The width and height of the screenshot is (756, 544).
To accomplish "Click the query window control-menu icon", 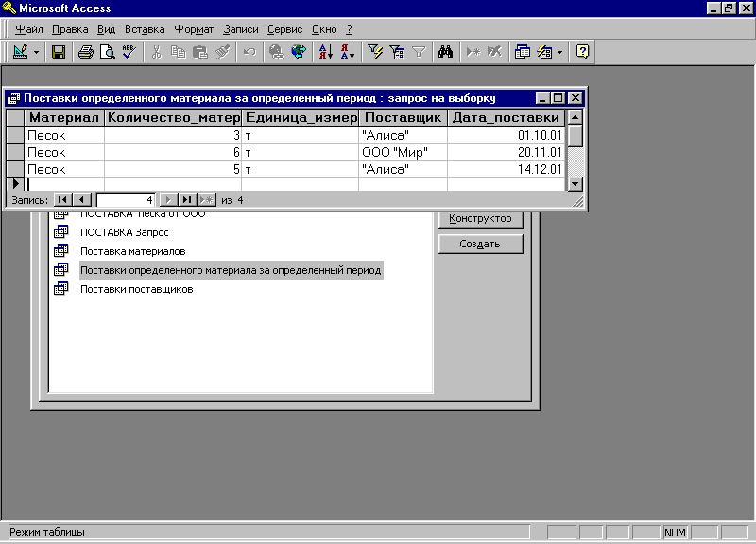I will pos(13,98).
